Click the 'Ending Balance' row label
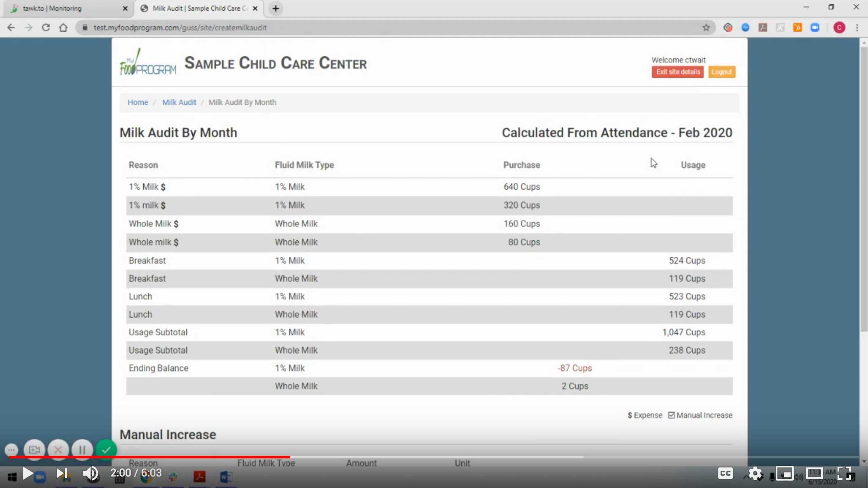Screen dimensions: 868x488 [159, 368]
